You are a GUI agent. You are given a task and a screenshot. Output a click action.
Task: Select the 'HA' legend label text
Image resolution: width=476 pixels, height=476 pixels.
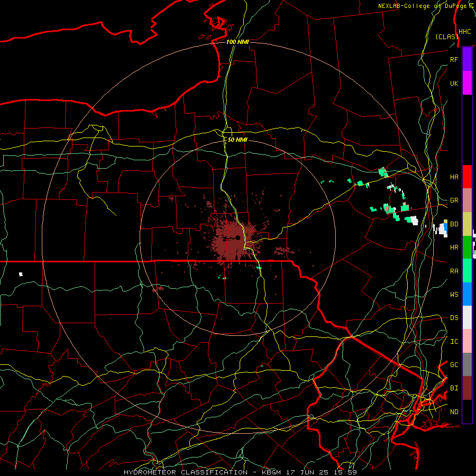tap(454, 177)
